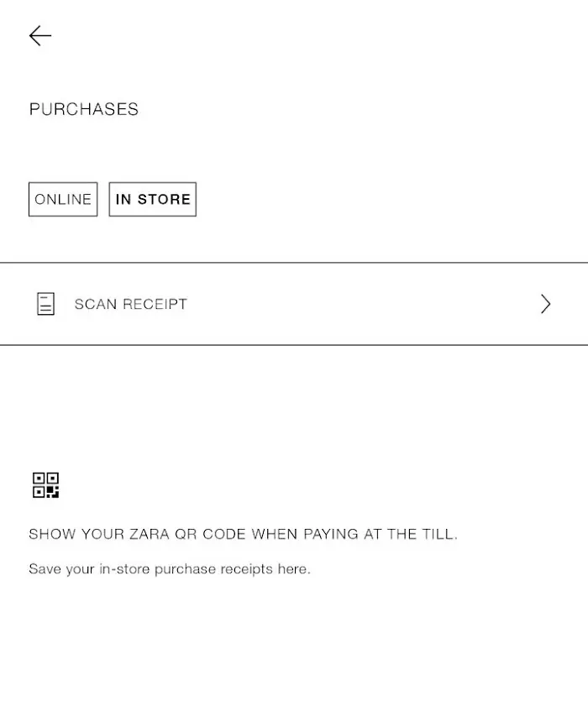Go back using the arrow icon
588x701 pixels.
point(40,35)
